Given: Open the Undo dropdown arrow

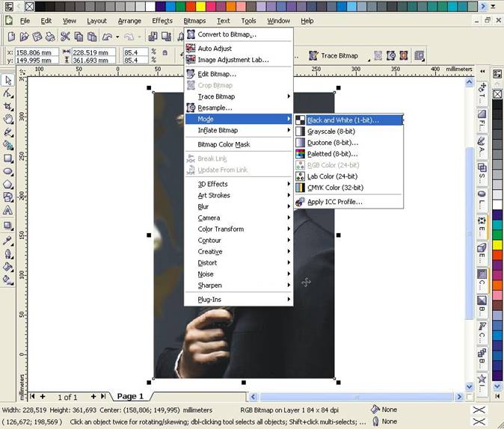Looking at the screenshot, I should click(x=117, y=37).
